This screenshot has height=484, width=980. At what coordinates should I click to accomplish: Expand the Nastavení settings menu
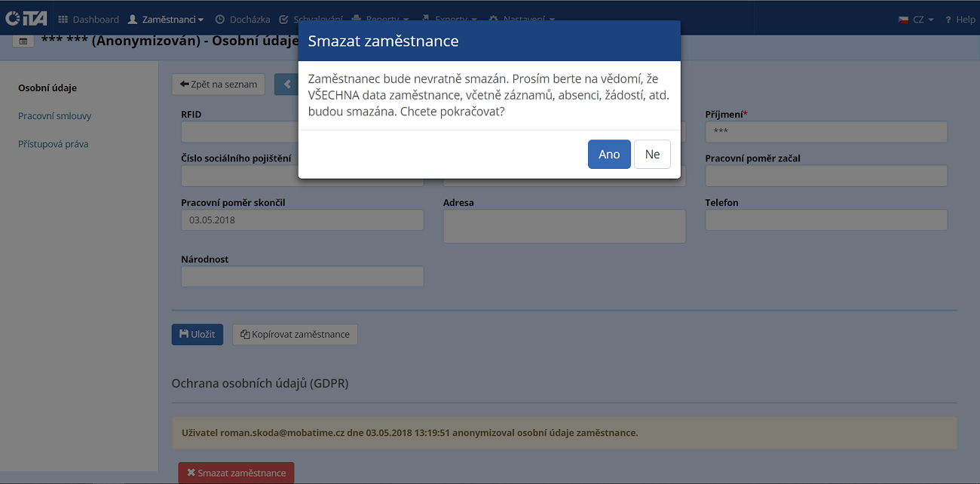click(522, 20)
